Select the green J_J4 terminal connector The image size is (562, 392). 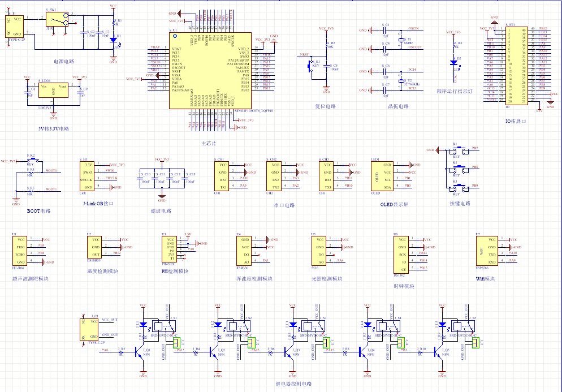point(401,343)
